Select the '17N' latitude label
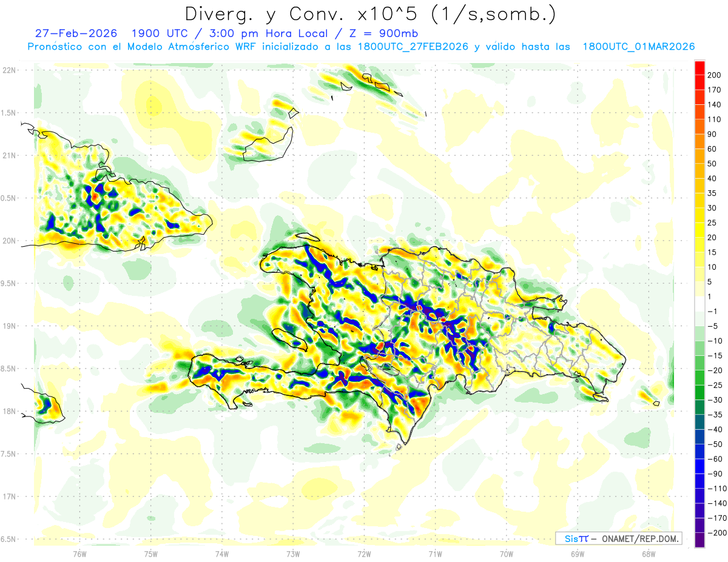This screenshot has width=728, height=562. [x=9, y=497]
